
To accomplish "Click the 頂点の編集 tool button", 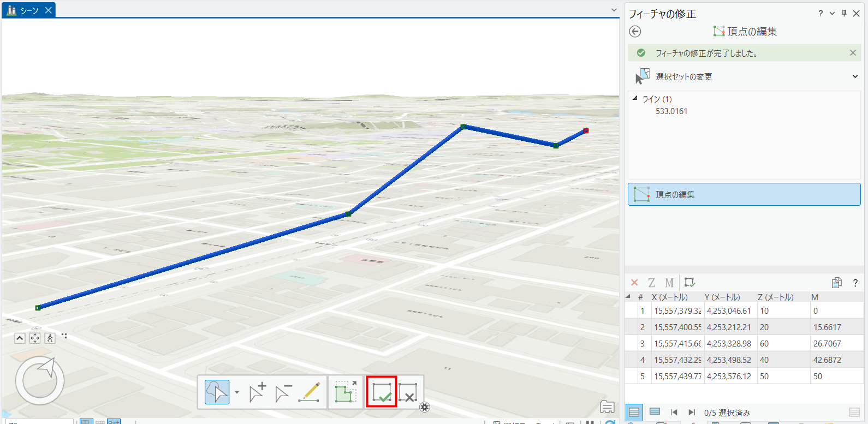I will [744, 194].
